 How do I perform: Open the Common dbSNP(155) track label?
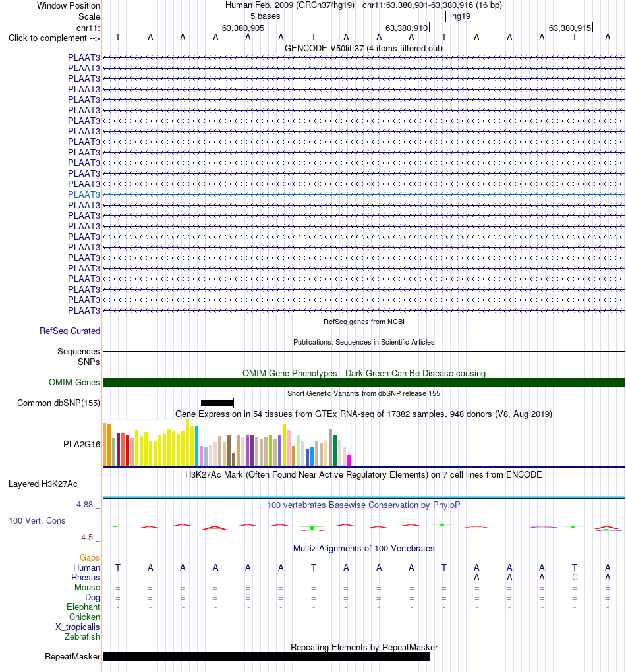point(58,403)
